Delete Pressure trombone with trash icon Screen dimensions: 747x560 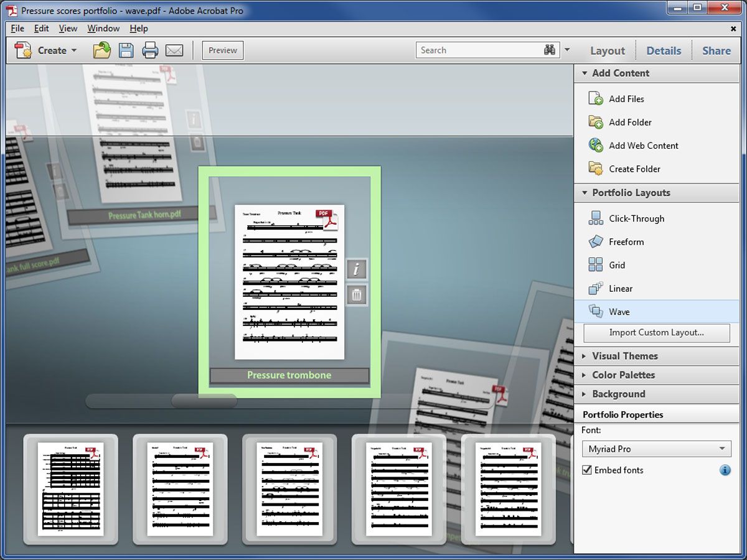(357, 295)
